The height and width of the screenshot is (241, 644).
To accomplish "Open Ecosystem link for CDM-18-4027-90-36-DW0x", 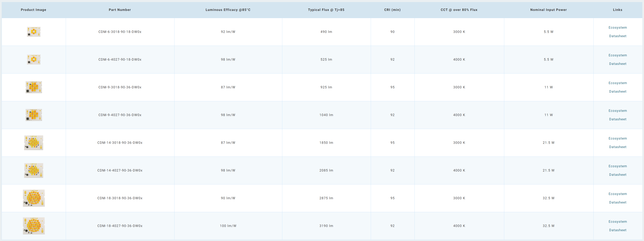I will tap(617, 221).
